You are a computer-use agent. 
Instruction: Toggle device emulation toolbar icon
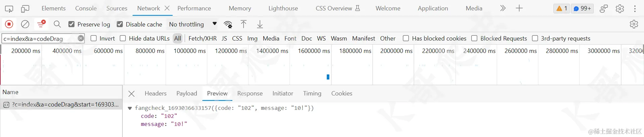(x=25, y=9)
